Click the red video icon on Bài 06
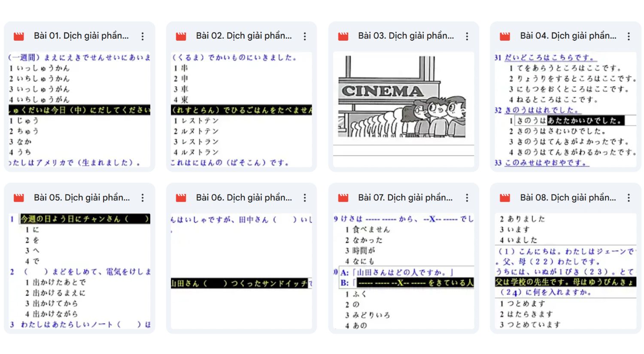Image resolution: width=644 pixels, height=354 pixels. [x=180, y=198]
